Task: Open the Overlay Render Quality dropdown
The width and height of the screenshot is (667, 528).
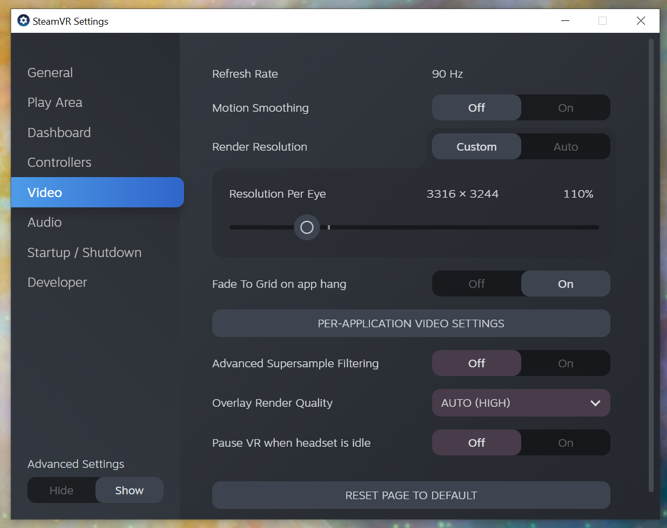Action: pos(521,403)
